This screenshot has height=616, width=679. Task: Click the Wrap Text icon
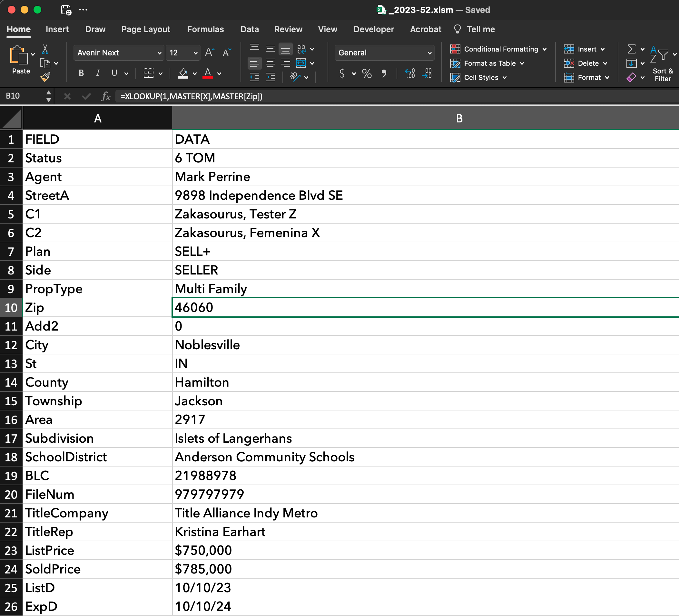[301, 49]
